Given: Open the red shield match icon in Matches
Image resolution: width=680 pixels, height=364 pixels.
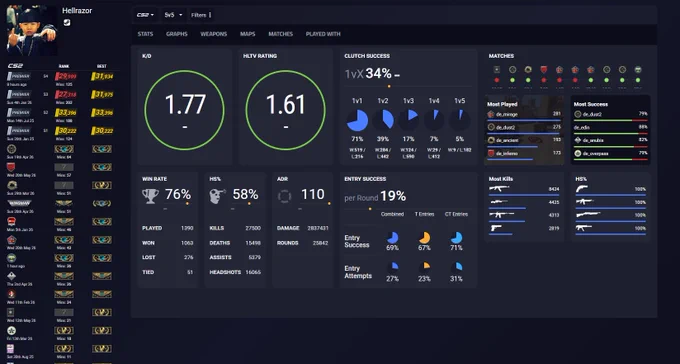Looking at the screenshot, I should click(544, 69).
